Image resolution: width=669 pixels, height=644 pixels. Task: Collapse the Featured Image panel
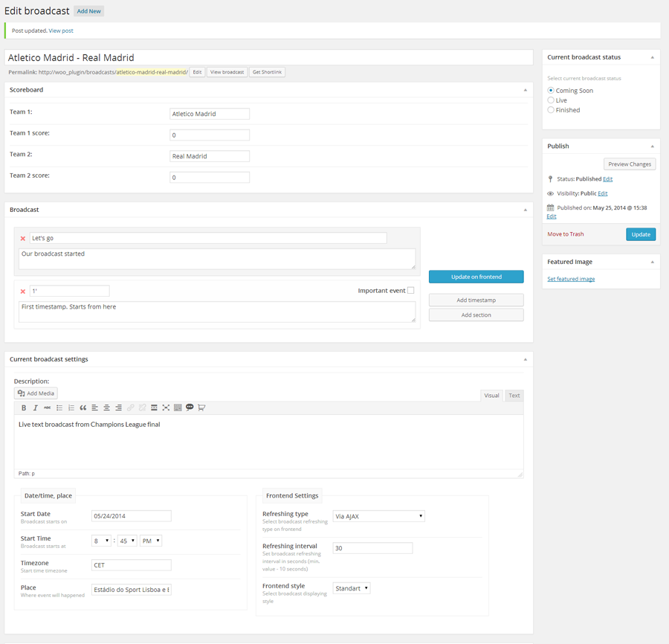pyautogui.click(x=653, y=262)
